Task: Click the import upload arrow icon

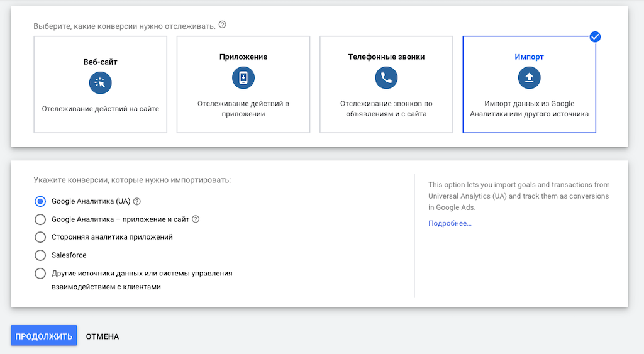Action: click(529, 77)
